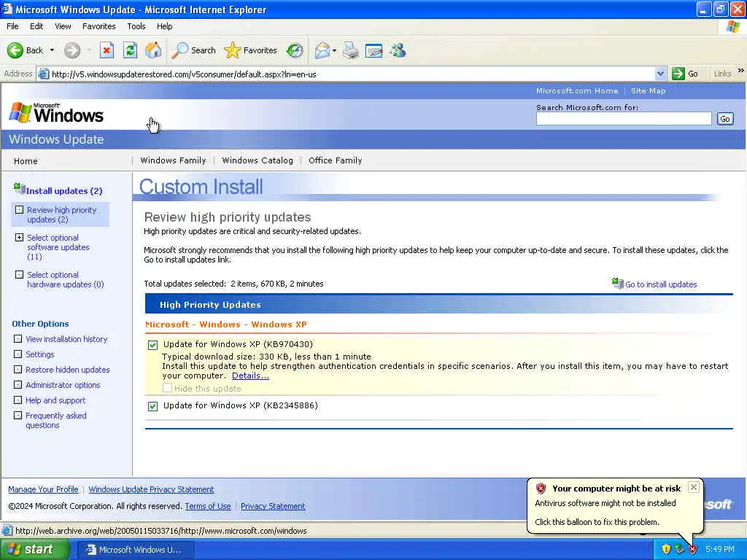Open Windows Update Privacy Statement link

pyautogui.click(x=151, y=489)
